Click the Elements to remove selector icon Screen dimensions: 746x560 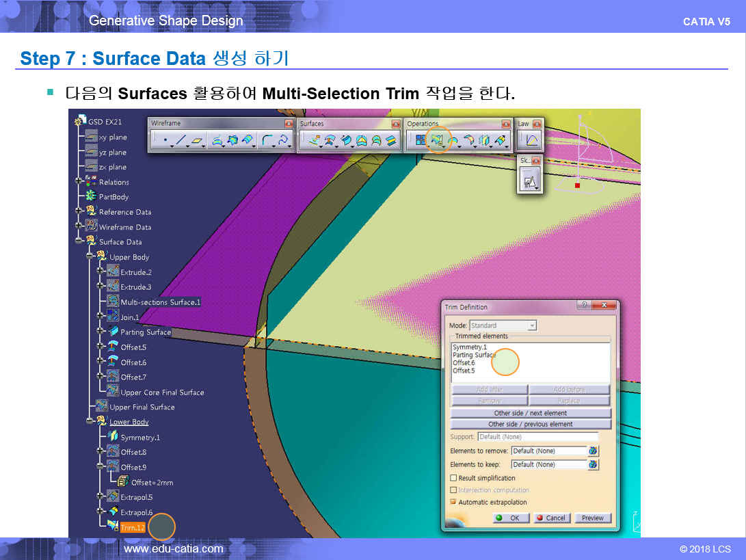click(x=593, y=451)
